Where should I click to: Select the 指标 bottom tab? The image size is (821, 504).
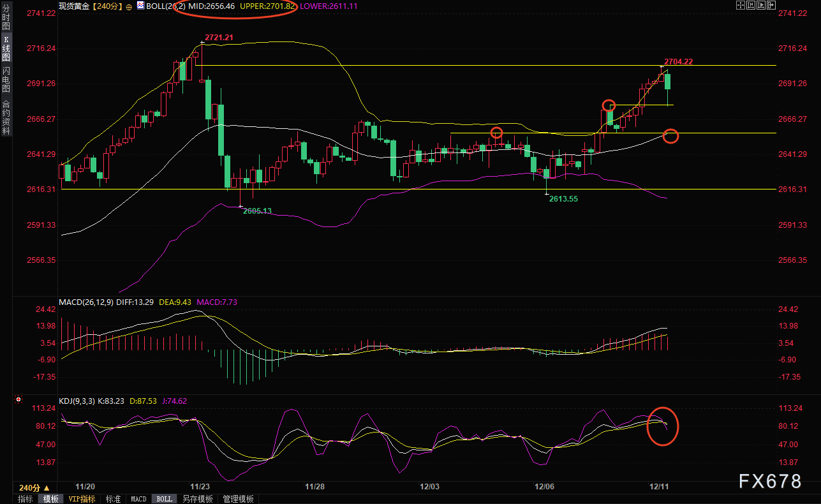(26, 499)
